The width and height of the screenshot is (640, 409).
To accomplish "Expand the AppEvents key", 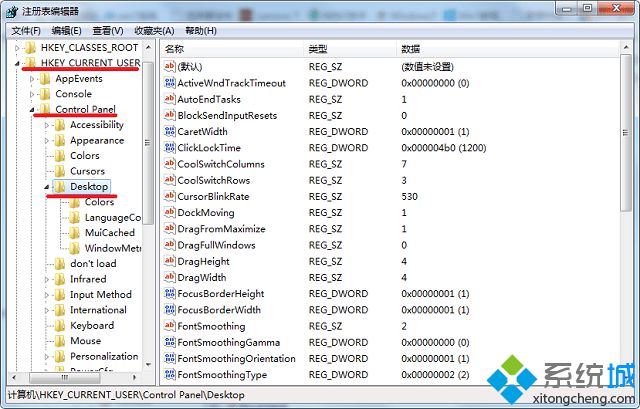I will (x=32, y=79).
